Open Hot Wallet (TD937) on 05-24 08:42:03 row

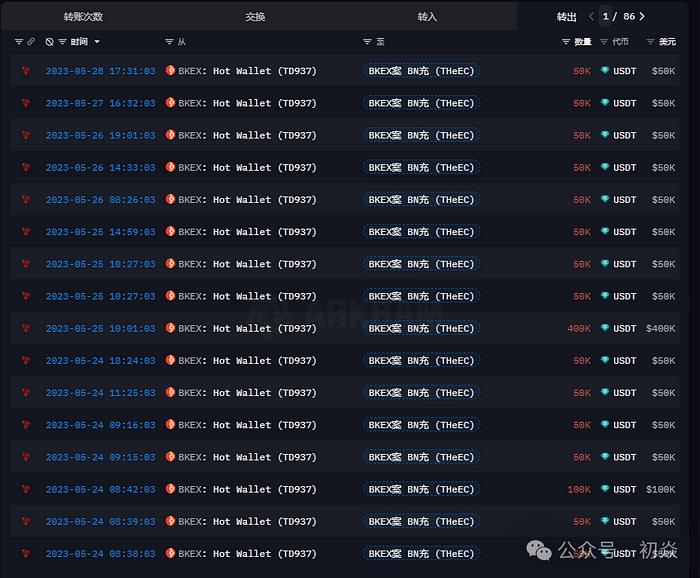[265, 489]
